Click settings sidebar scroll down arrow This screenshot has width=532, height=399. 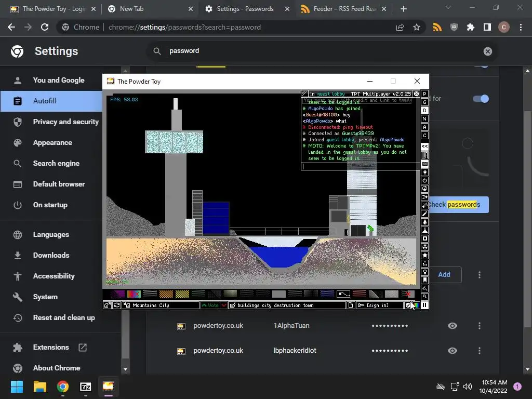click(x=126, y=369)
